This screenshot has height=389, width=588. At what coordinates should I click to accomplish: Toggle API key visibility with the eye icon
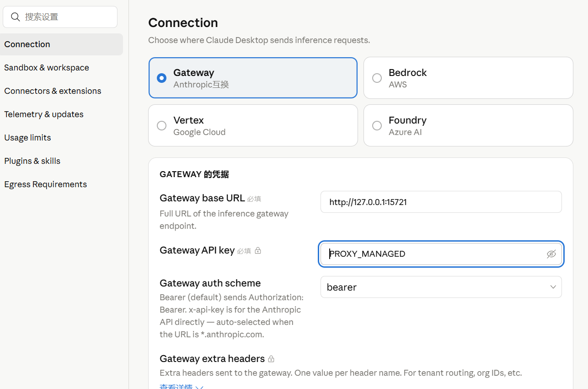[551, 254]
